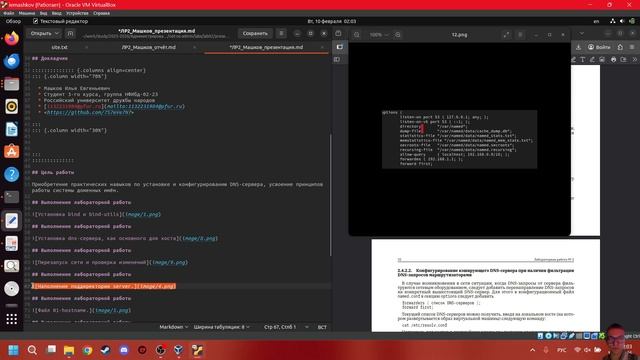Click the github.com link in editor text
Viewport: 640px width, 360px height.
90,112
